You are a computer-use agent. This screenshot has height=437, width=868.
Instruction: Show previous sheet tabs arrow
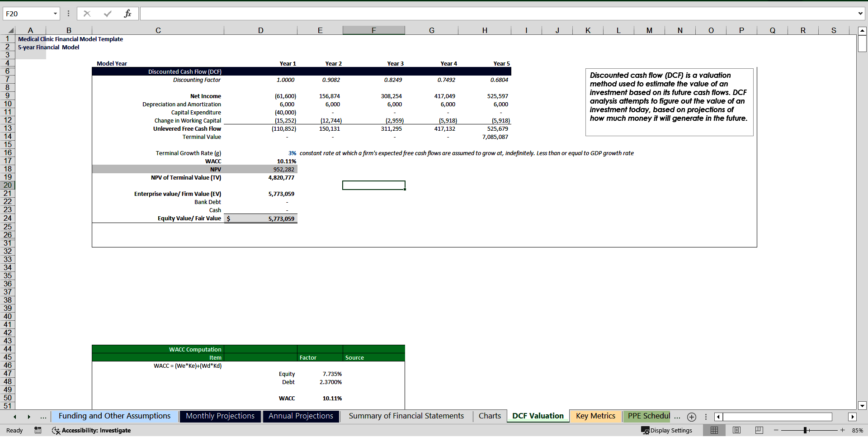coord(15,417)
